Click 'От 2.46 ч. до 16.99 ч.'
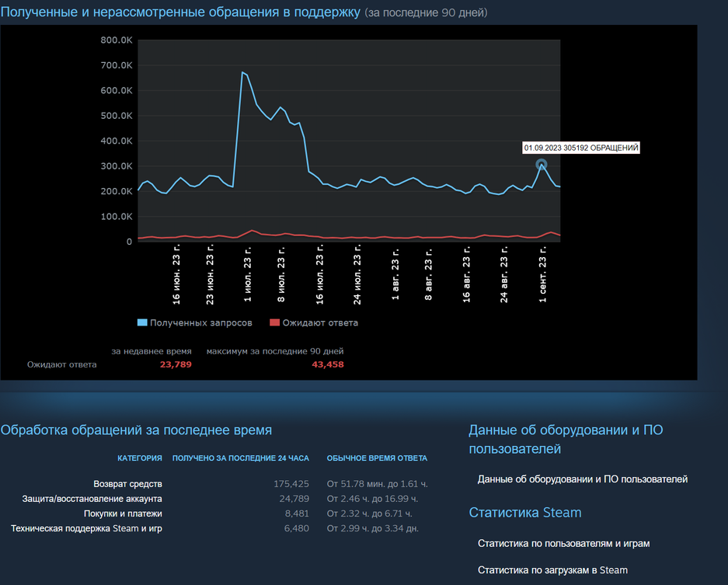 click(372, 499)
